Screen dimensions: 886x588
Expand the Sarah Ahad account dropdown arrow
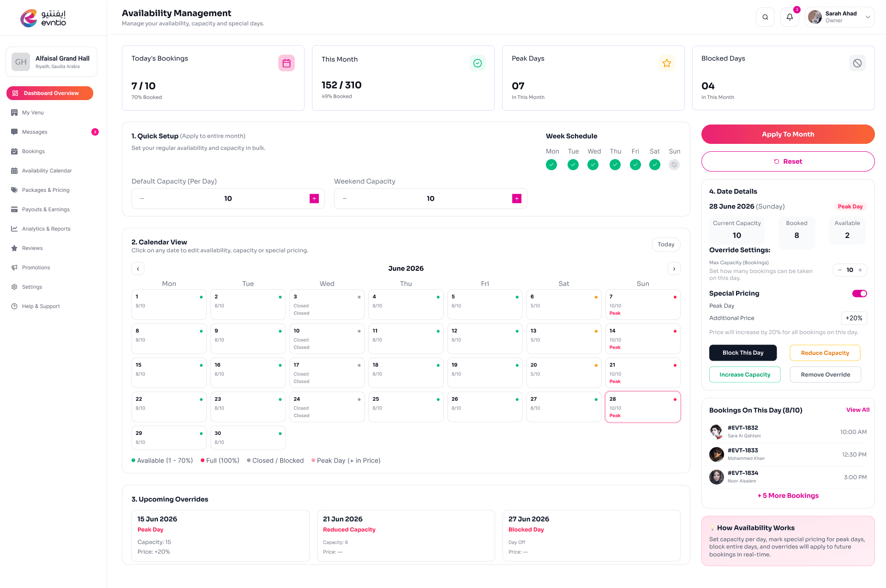pos(868,17)
